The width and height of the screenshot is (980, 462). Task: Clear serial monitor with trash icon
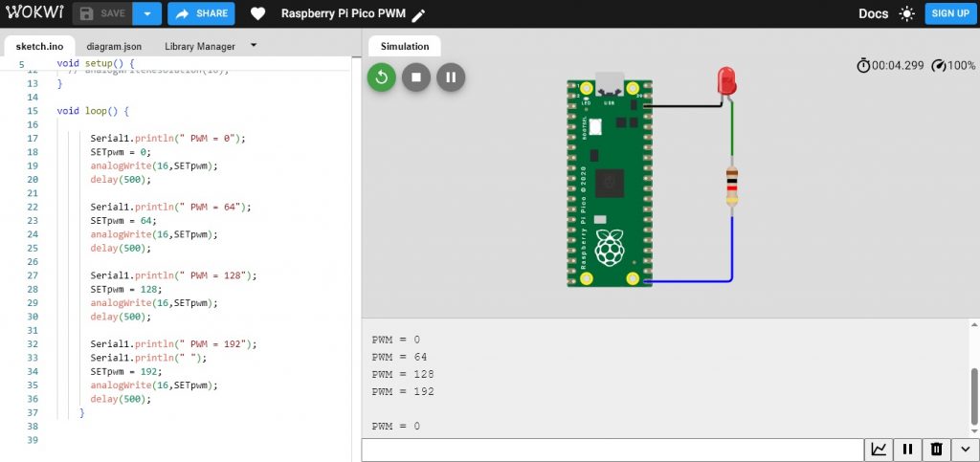936,450
